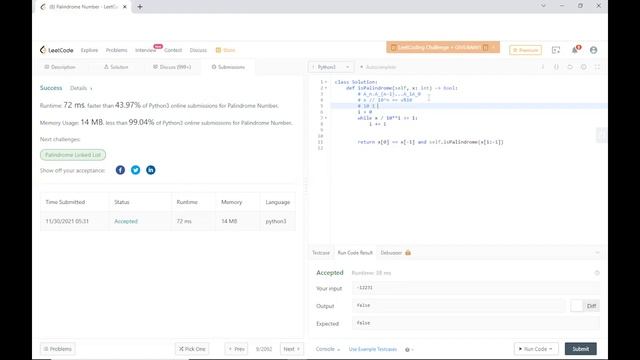640x360 pixels.
Task: Click the side expand handle of editor
Action: (602, 135)
